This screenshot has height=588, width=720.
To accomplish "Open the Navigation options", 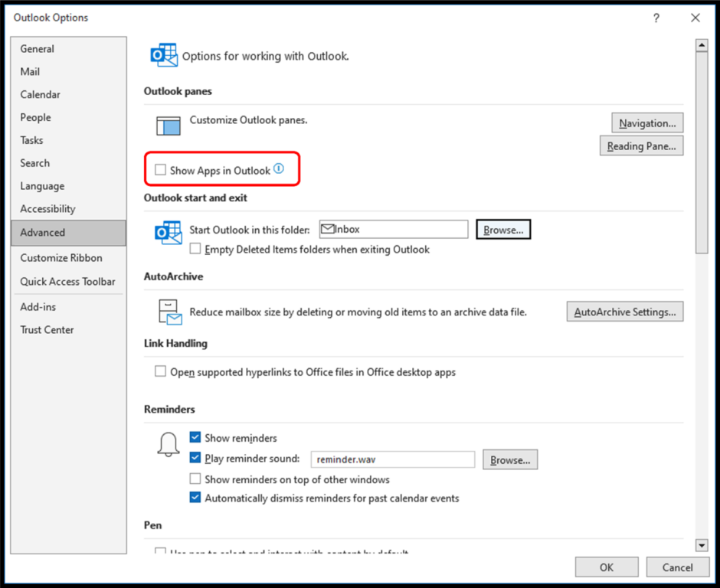I will (646, 122).
